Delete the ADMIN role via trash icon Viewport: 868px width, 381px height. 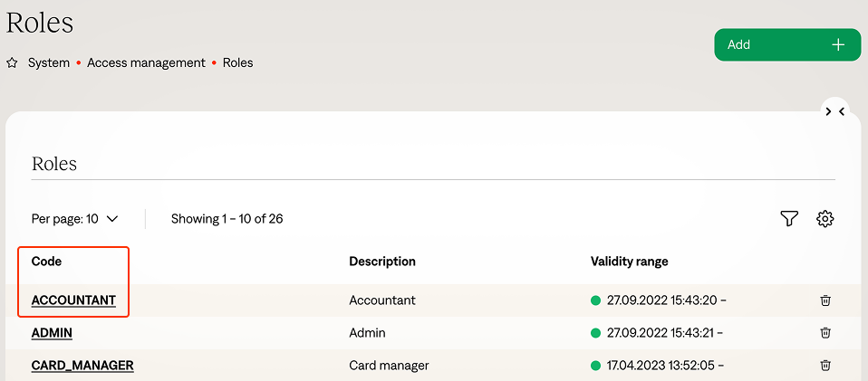point(825,333)
